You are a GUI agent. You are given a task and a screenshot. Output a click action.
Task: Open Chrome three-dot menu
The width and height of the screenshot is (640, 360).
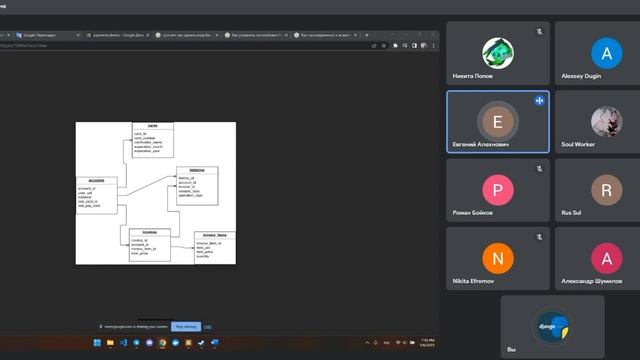click(433, 46)
